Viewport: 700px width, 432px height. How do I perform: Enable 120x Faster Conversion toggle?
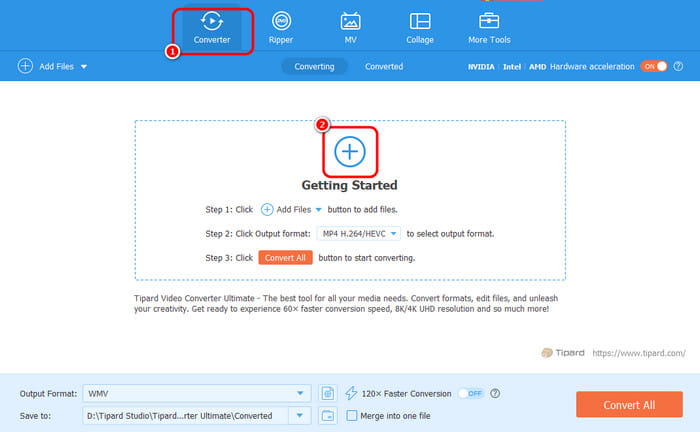click(471, 393)
